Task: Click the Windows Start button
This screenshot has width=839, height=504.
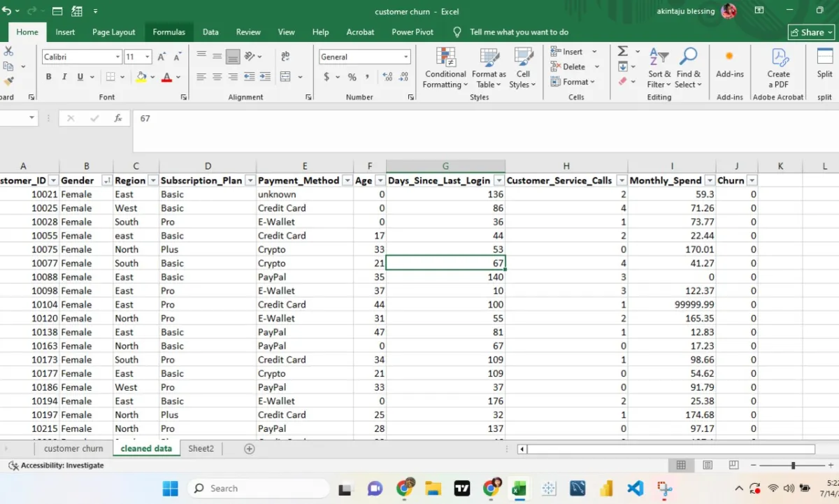Action: coord(170,489)
